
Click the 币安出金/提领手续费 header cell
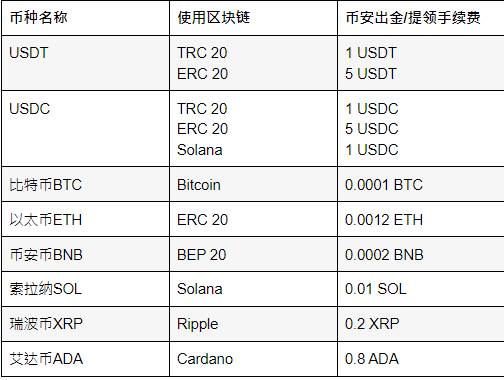(421, 18)
